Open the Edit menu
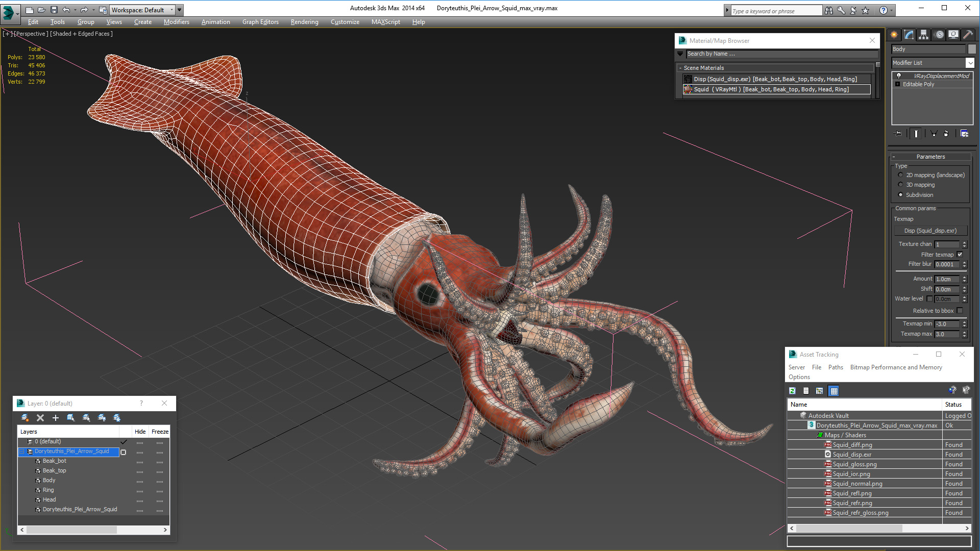This screenshot has height=551, width=980. [33, 22]
